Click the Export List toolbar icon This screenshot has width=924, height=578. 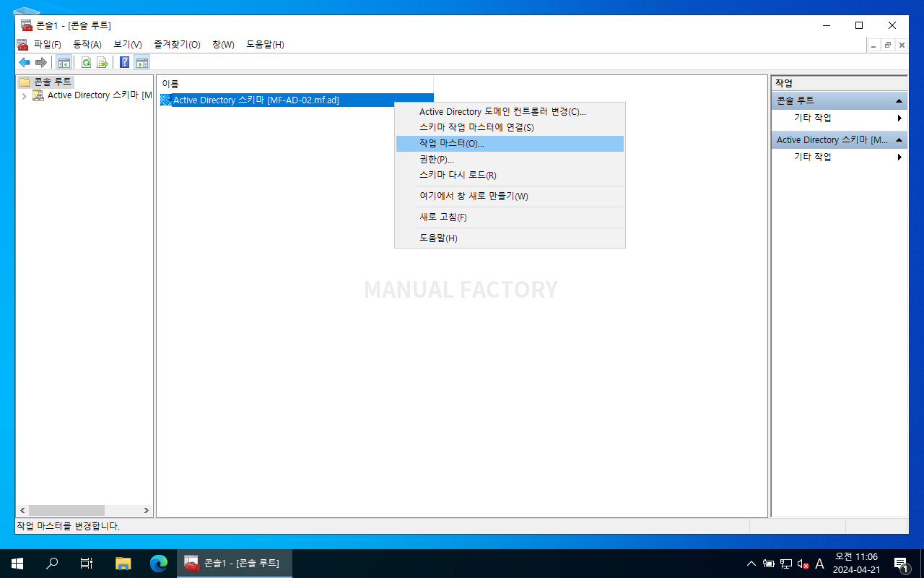103,62
